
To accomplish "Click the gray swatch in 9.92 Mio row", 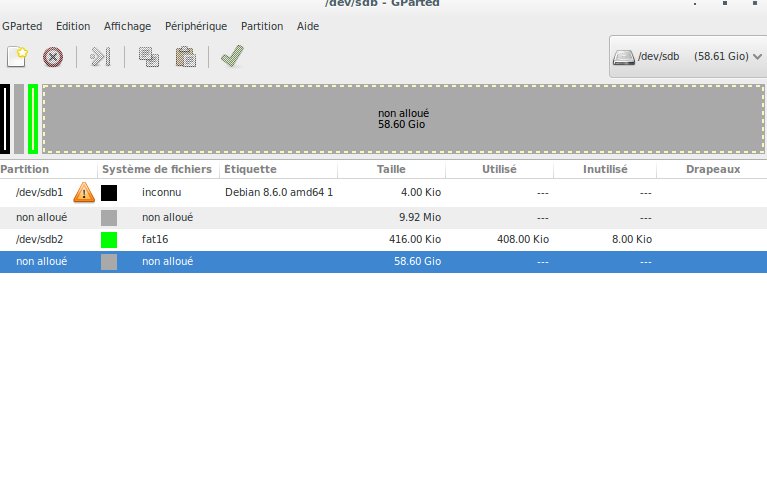I will coord(109,218).
